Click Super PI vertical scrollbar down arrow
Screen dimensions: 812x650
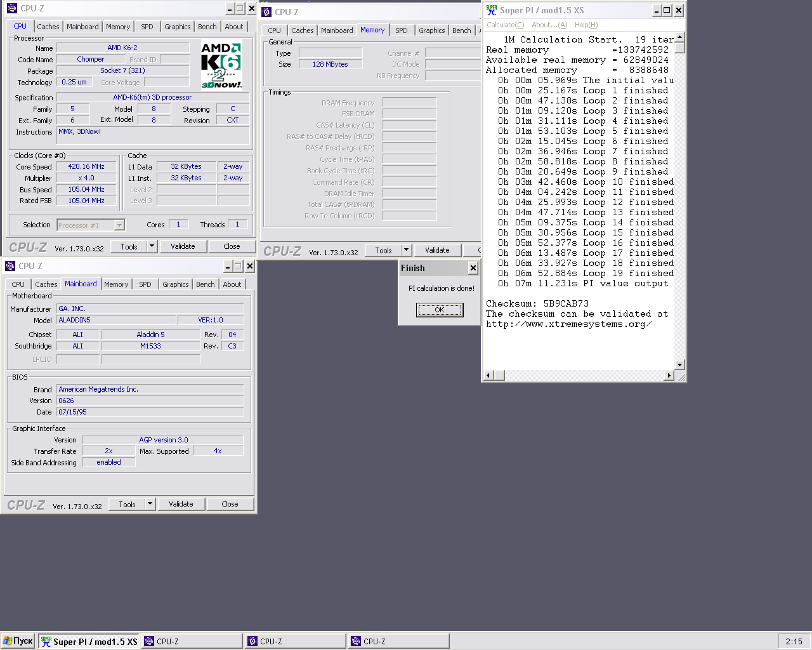click(680, 364)
